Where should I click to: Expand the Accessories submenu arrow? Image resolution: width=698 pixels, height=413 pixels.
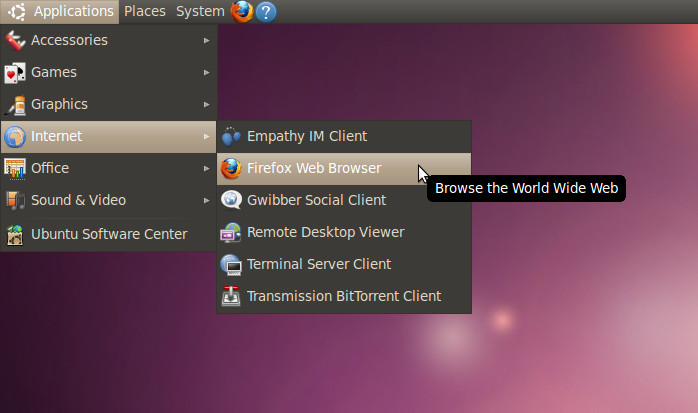point(206,40)
